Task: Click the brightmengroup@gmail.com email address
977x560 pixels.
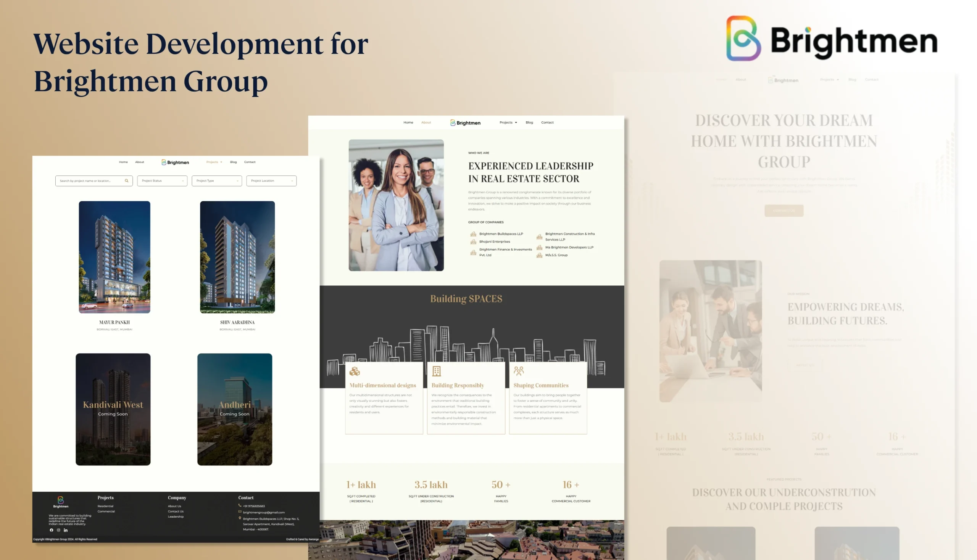Action: tap(264, 512)
